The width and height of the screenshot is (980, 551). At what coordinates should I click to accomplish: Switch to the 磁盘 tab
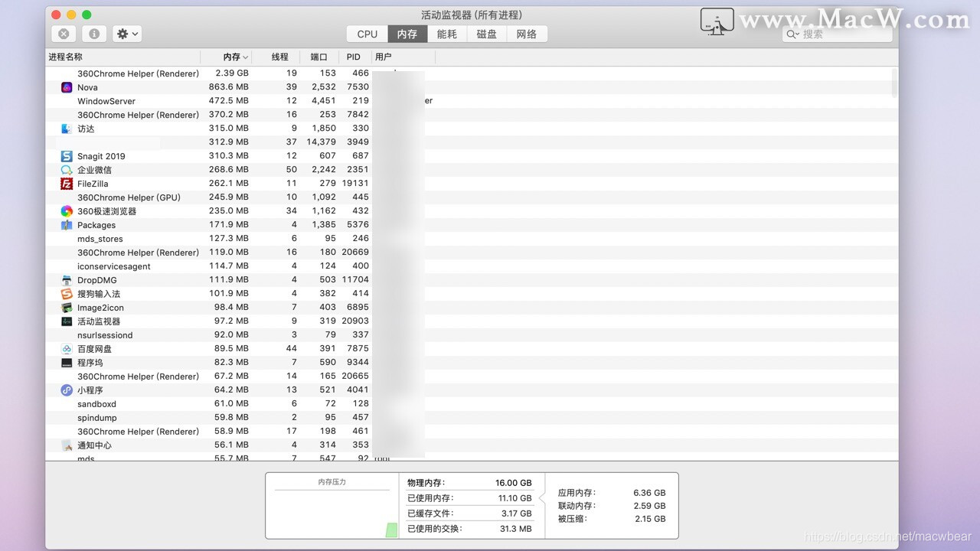coord(487,34)
